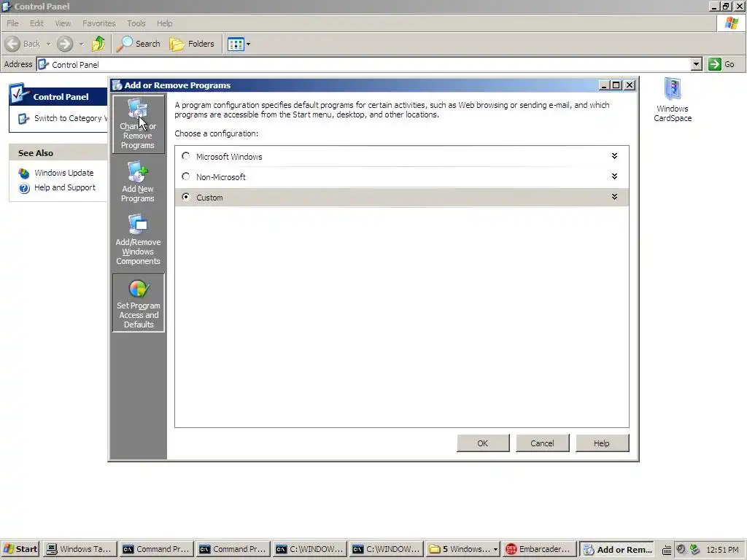
Task: Click the clock showing 12:51 PM
Action: [722, 550]
